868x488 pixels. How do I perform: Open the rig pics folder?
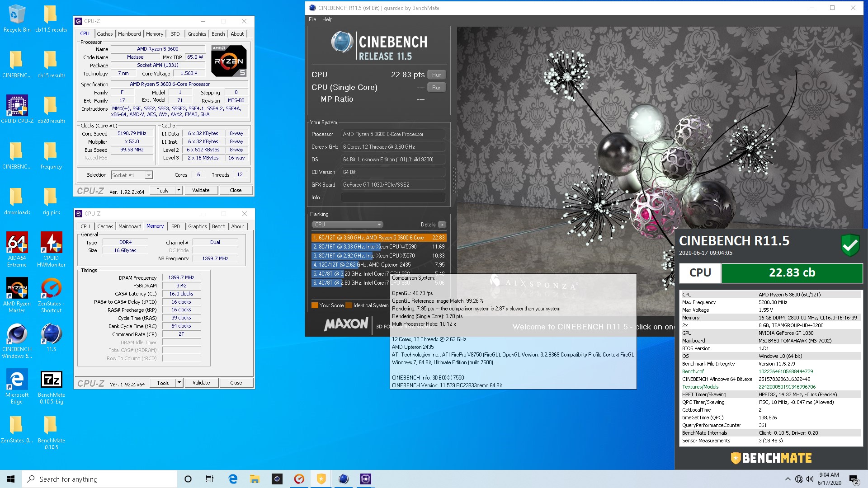[51, 201]
